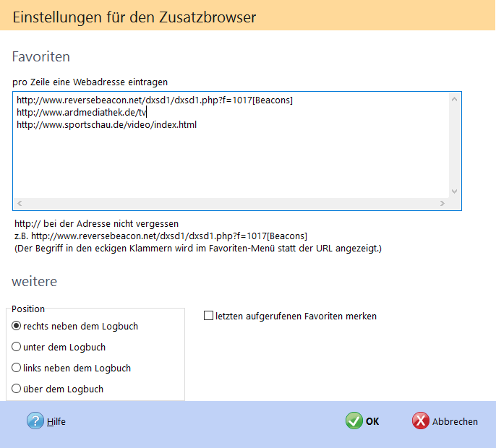Cancel the dialog via Abbrechen text
The height and width of the screenshot is (448, 496).
455,422
